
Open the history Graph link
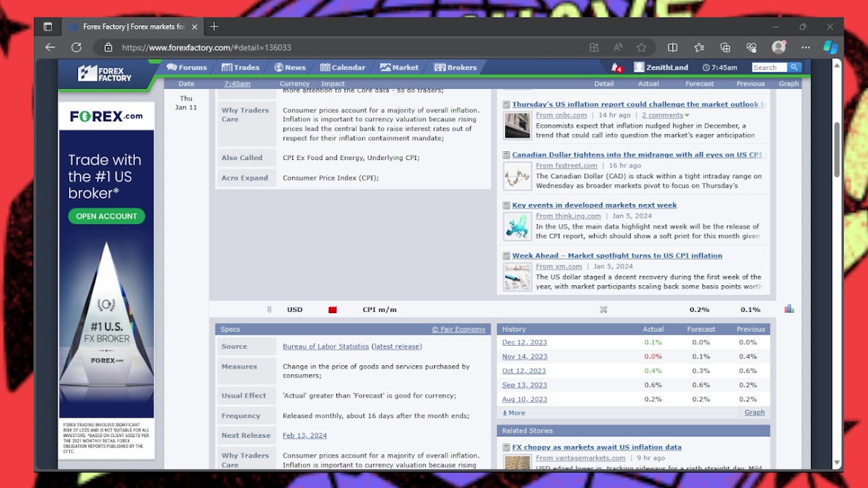point(755,412)
